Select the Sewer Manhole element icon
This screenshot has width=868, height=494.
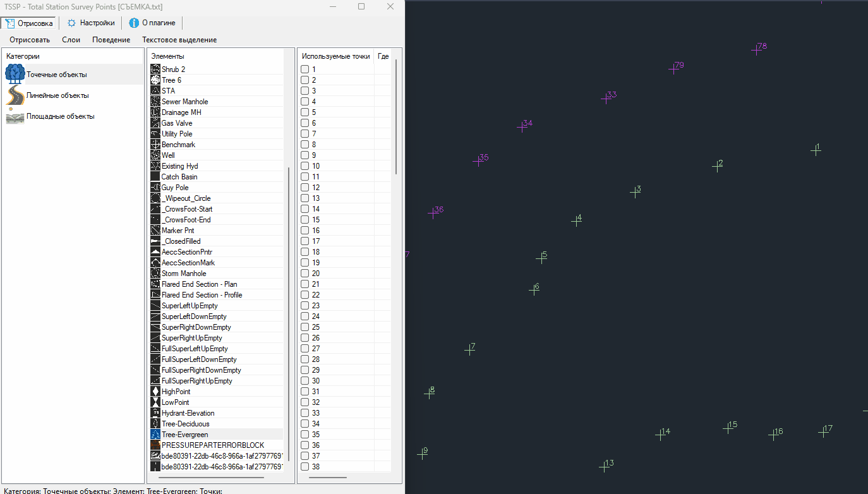click(155, 102)
